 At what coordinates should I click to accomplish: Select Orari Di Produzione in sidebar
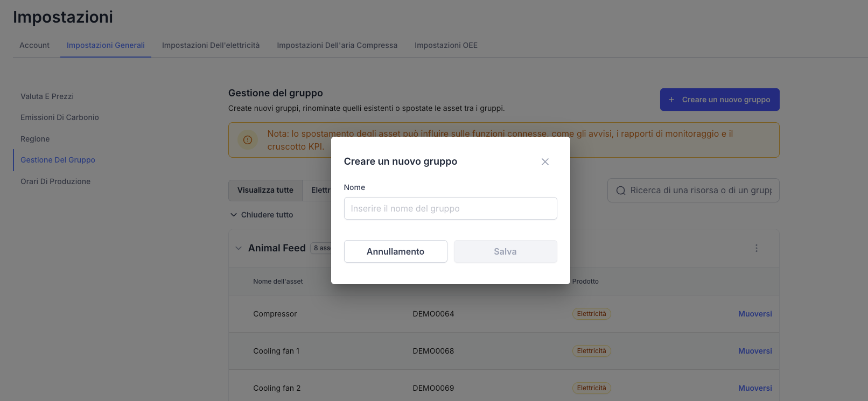[55, 181]
